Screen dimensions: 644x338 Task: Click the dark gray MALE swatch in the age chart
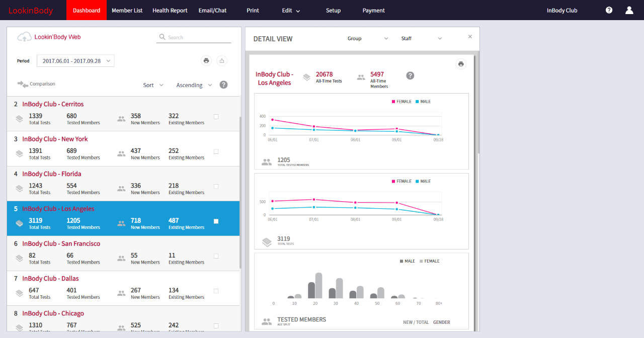tap(401, 261)
